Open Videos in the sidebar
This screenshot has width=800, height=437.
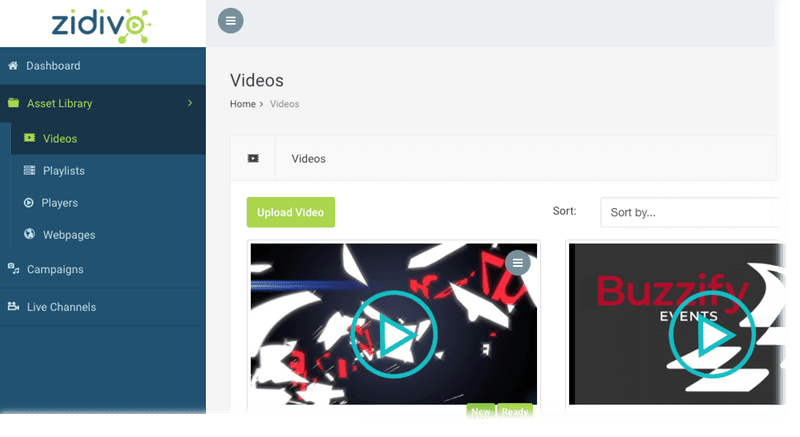click(x=59, y=139)
